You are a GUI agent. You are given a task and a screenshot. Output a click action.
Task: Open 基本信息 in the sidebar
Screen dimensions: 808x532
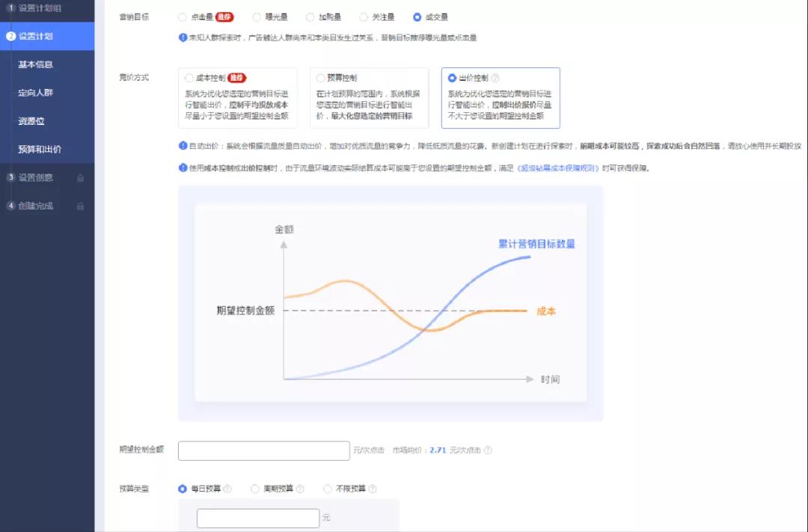tap(36, 64)
